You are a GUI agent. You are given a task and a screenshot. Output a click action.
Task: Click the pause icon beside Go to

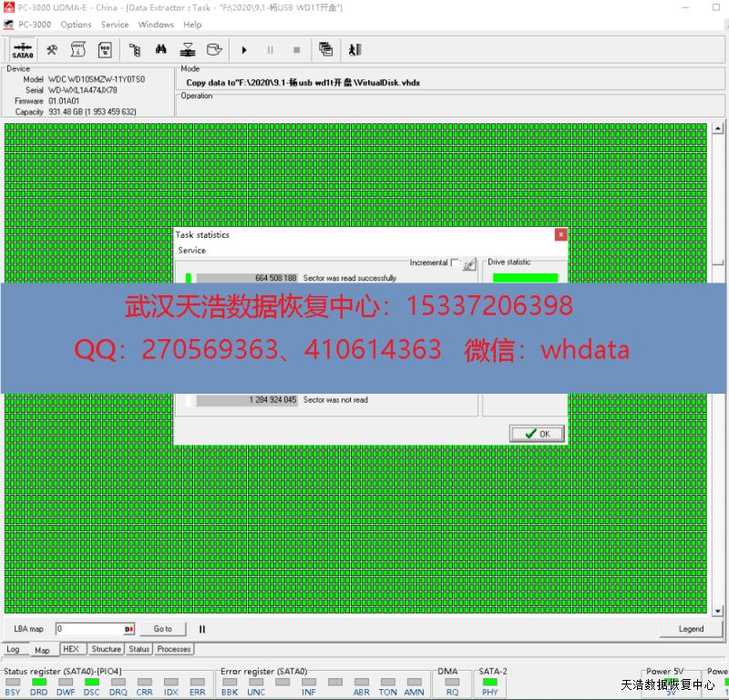(x=202, y=629)
